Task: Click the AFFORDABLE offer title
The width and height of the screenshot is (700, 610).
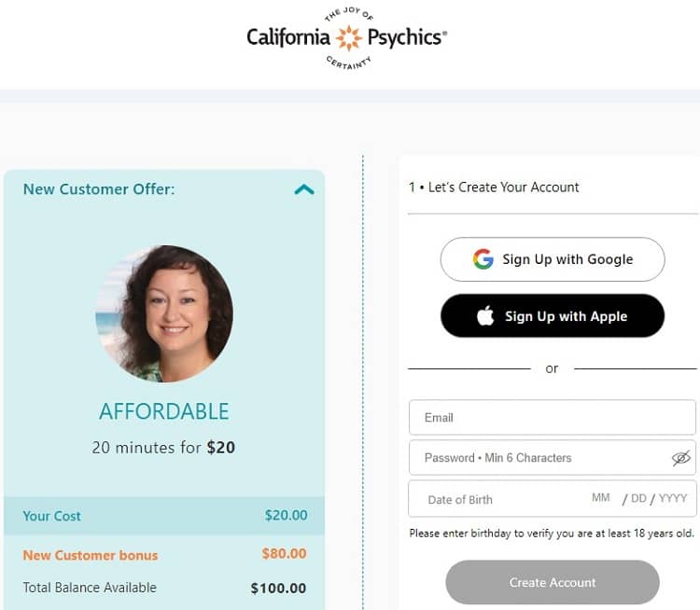Action: click(x=164, y=411)
